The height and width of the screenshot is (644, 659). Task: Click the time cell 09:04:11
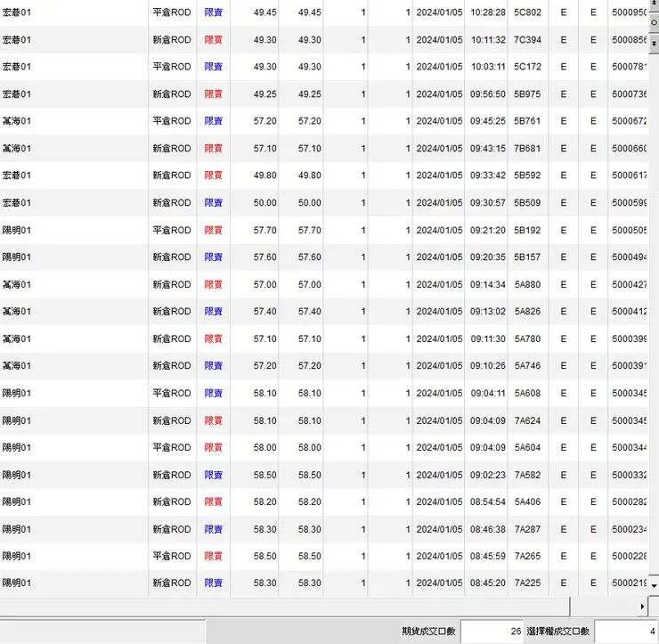click(x=488, y=394)
